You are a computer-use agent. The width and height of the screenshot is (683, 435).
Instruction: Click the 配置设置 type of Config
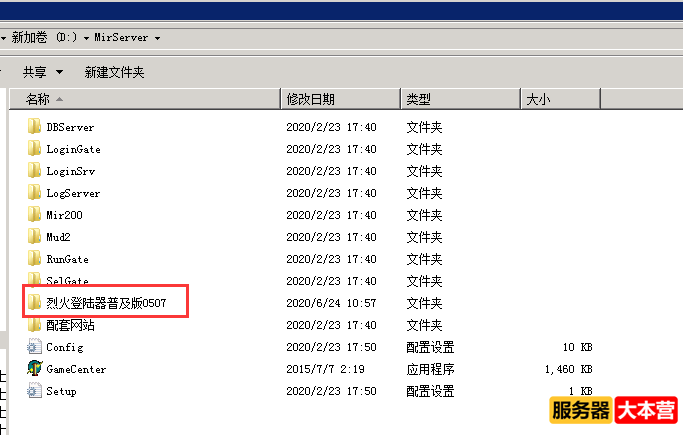click(430, 347)
